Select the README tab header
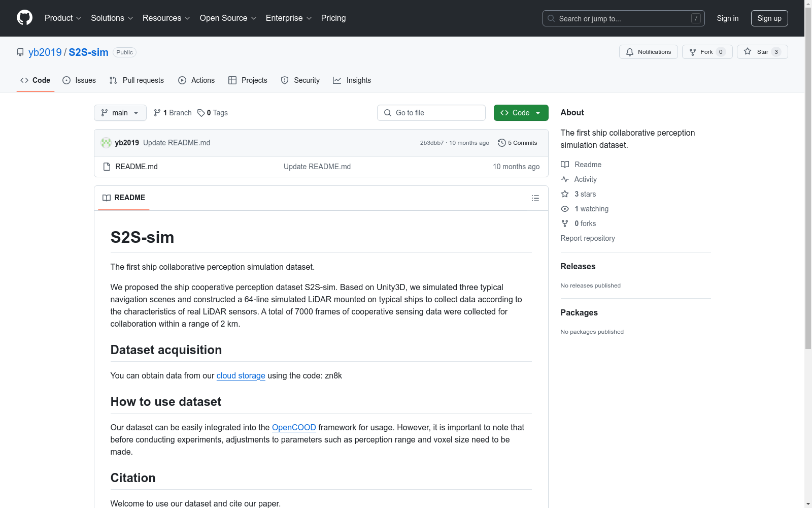This screenshot has height=508, width=812. point(124,198)
